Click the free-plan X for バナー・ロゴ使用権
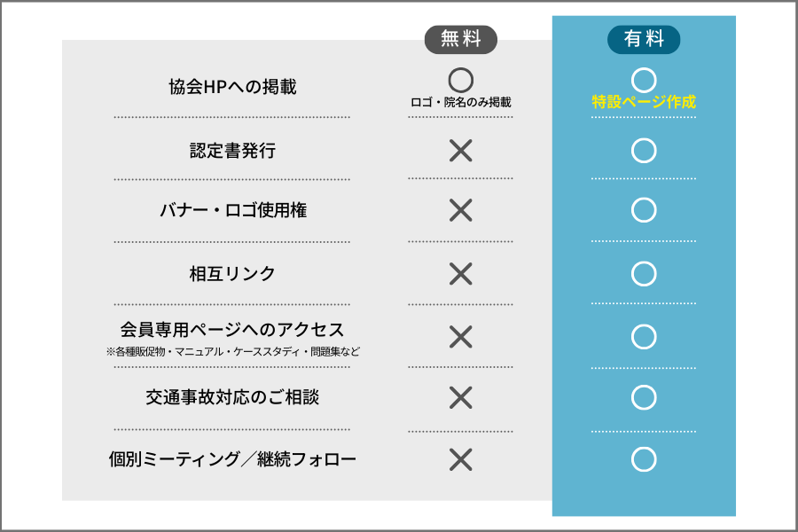Viewport: 798px width, 532px height. (x=460, y=210)
